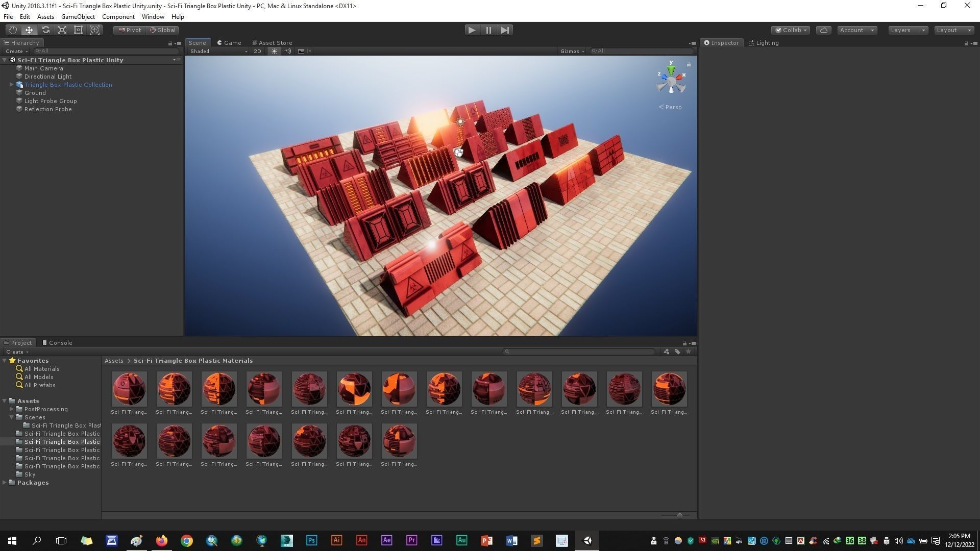Select the Rotate tool

point(45,30)
